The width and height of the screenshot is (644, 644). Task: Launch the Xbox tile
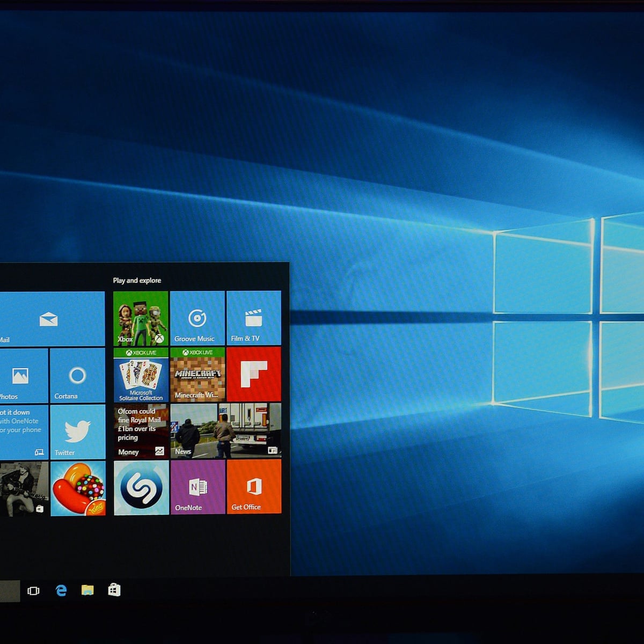coord(141,318)
